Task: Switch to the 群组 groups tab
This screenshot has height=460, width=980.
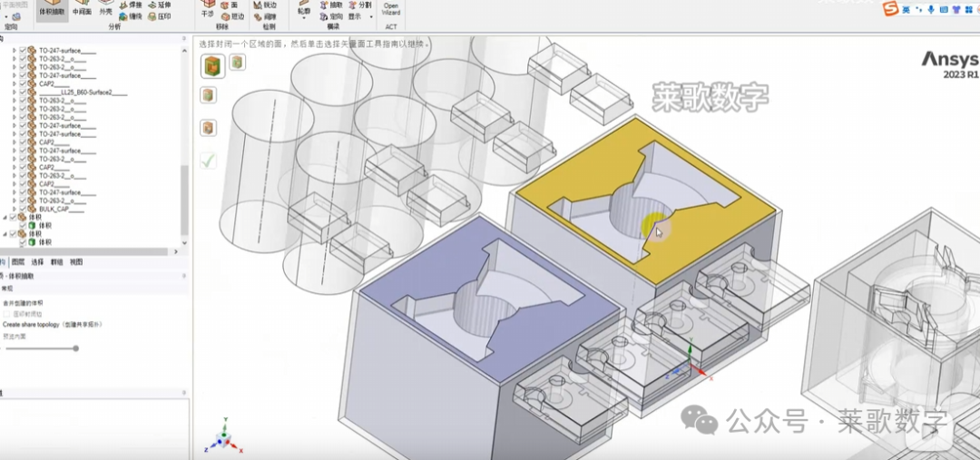Action: click(56, 262)
